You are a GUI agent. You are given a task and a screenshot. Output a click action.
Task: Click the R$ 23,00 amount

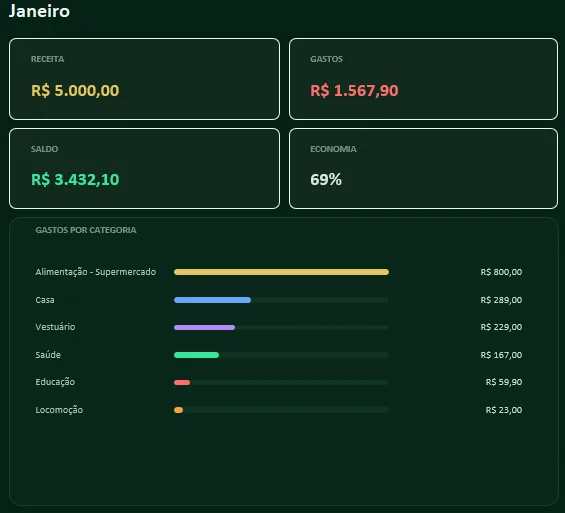[504, 410]
